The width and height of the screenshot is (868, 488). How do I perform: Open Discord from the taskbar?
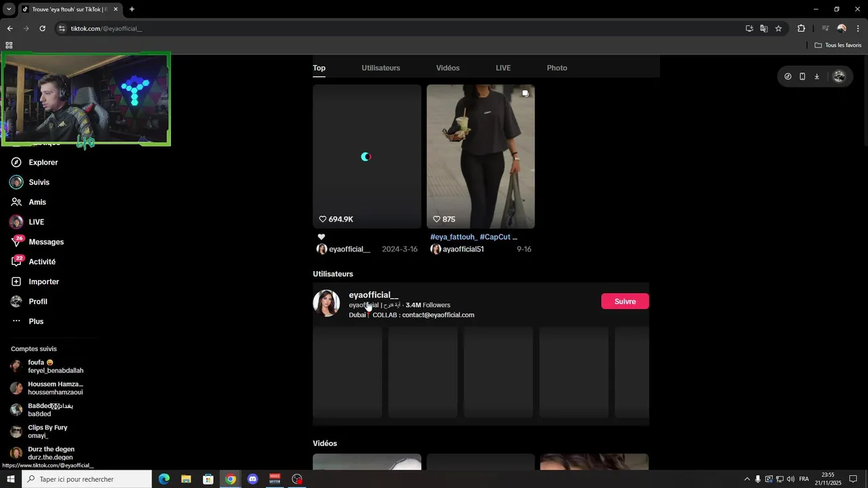click(253, 479)
